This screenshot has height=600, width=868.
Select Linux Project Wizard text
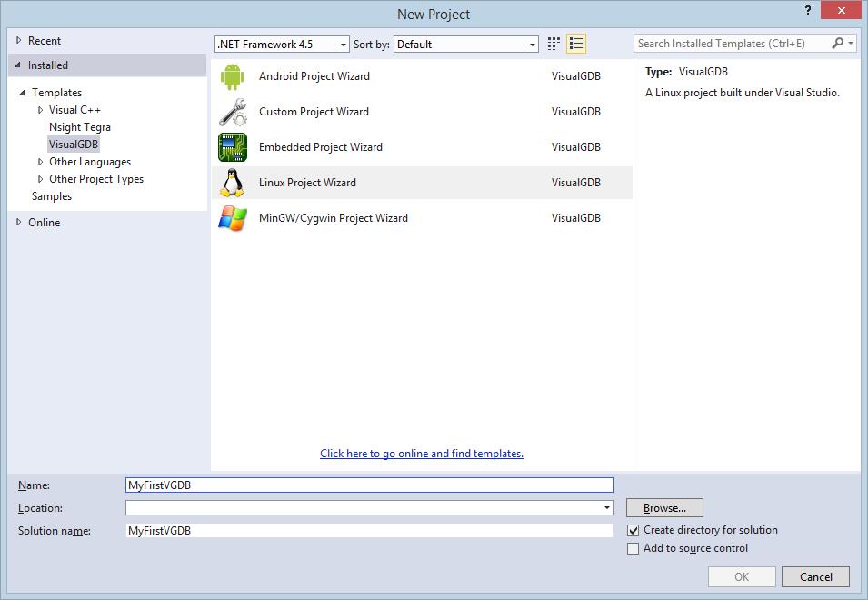307,183
